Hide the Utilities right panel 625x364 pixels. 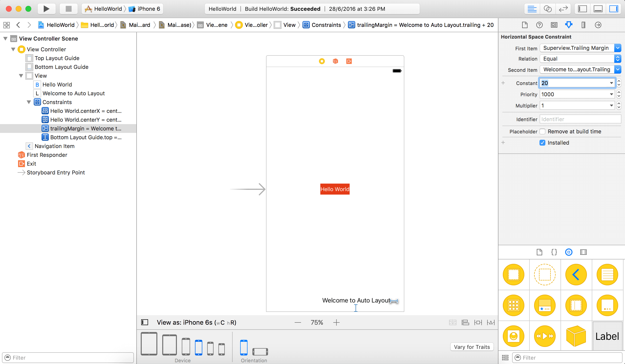click(x=614, y=9)
